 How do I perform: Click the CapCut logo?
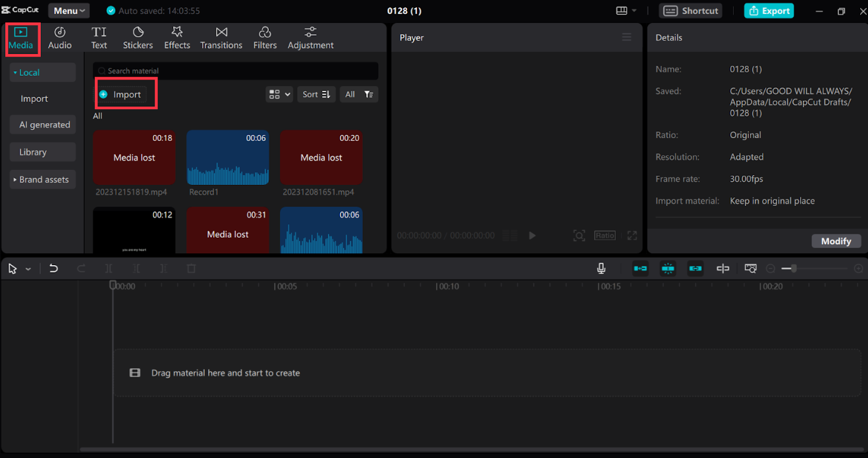tap(20, 10)
